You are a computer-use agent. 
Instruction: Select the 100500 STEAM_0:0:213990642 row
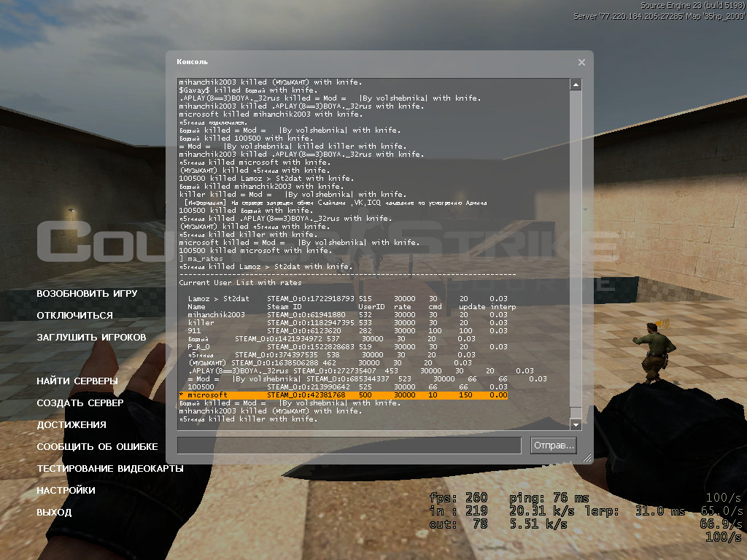(x=348, y=387)
